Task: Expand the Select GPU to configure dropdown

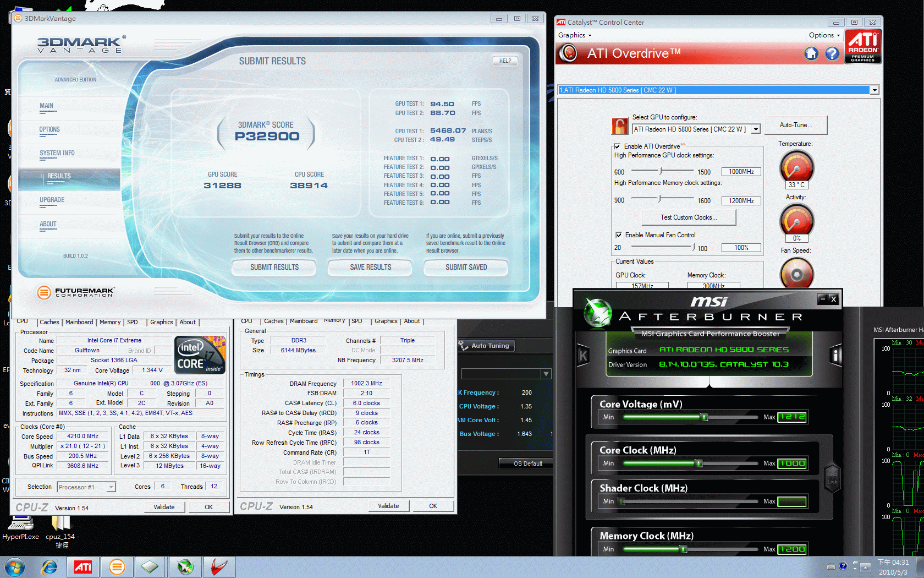Action: 756,129
